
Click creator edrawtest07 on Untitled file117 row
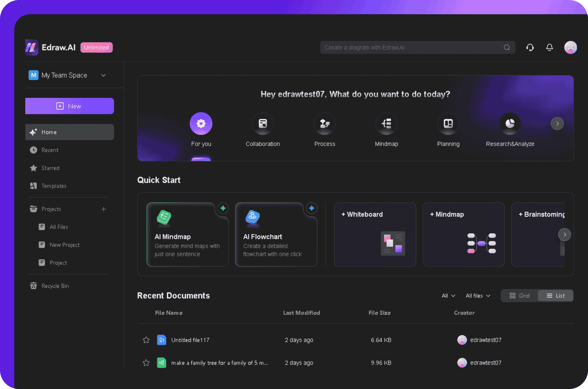tap(479, 340)
